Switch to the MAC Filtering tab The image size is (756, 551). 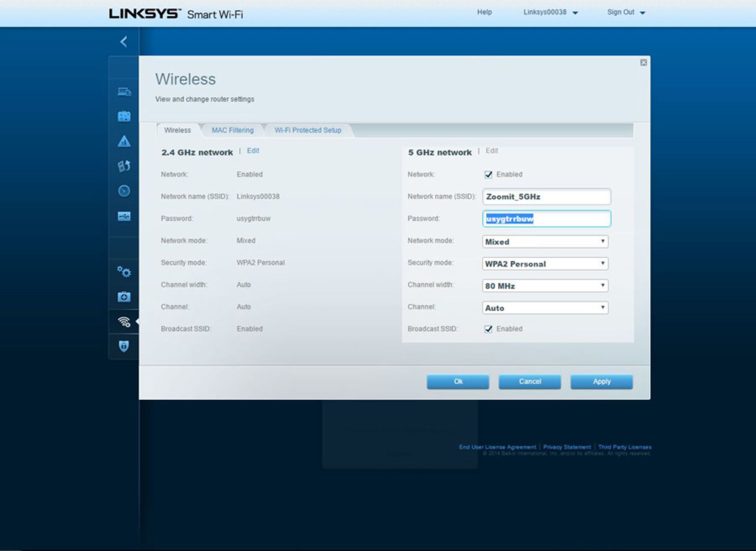tap(232, 130)
